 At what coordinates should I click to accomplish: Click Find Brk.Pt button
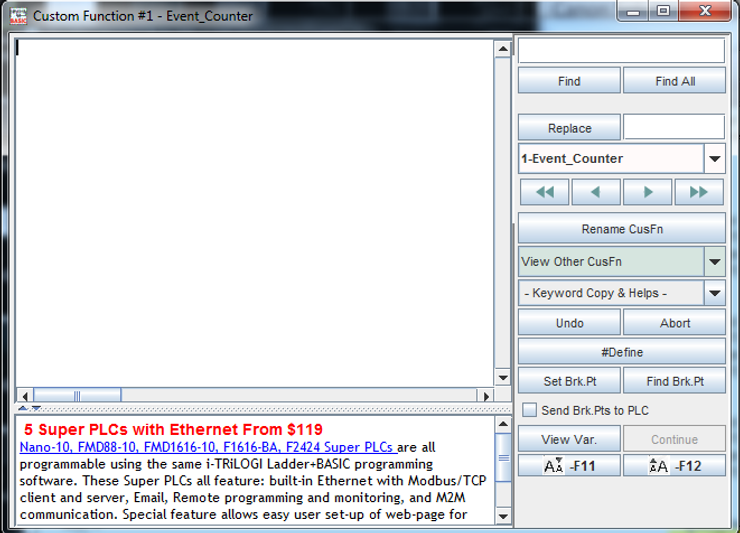[x=674, y=381]
